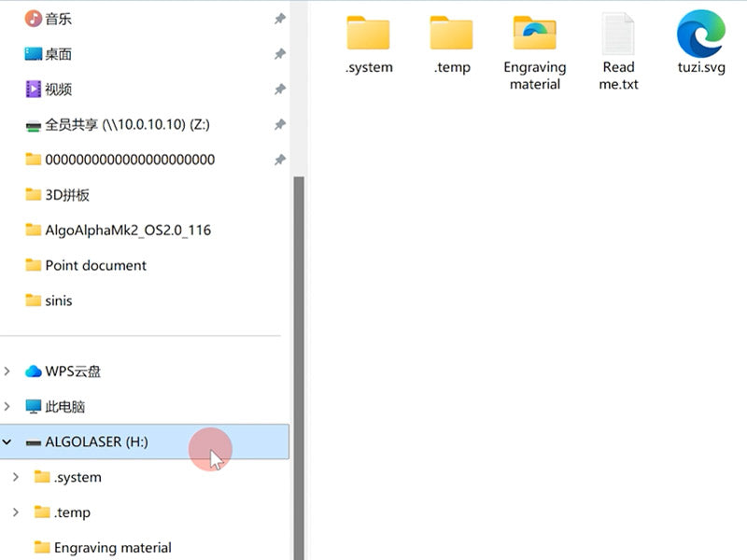Unpin the 音乐 pin icon

click(279, 19)
